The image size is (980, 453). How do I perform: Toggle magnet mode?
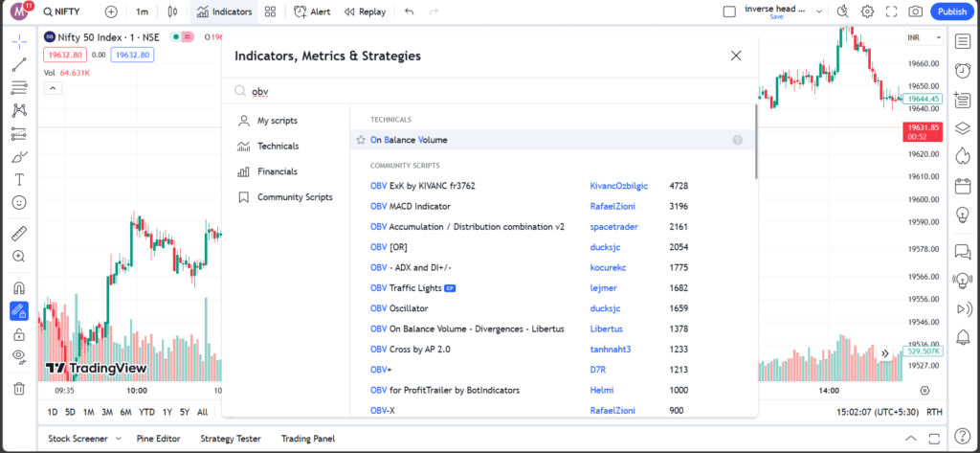tap(19, 288)
